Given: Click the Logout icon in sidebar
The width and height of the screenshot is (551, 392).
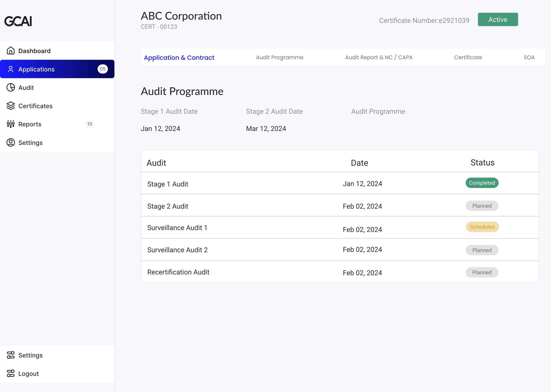Looking at the screenshot, I should click(x=11, y=373).
